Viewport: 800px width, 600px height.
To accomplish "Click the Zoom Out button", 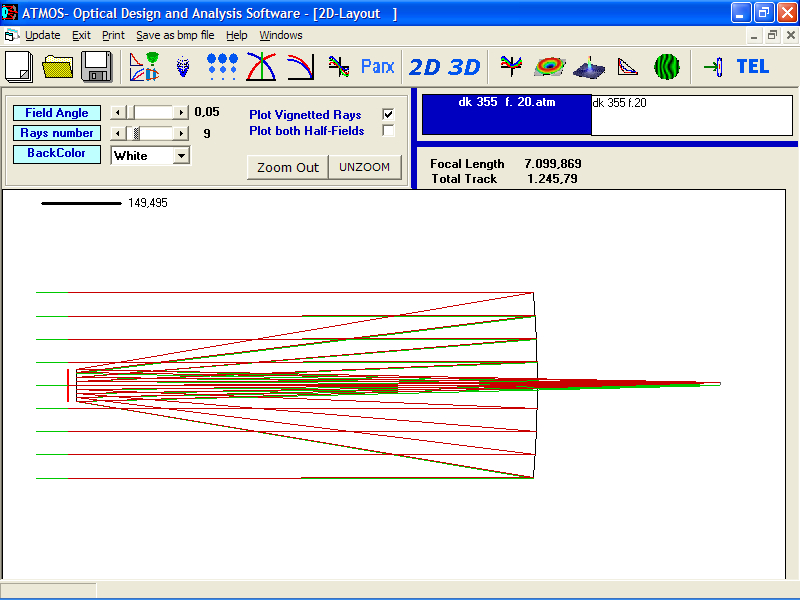I will click(x=288, y=167).
